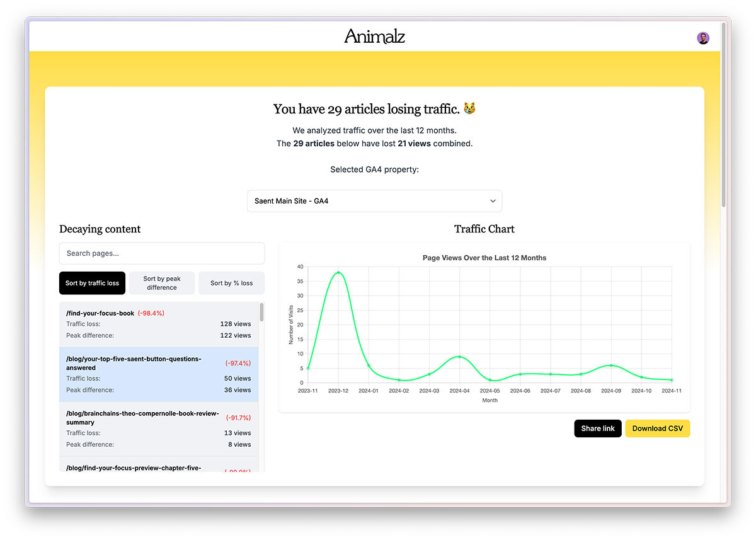Type in the Search pages field

tap(162, 253)
